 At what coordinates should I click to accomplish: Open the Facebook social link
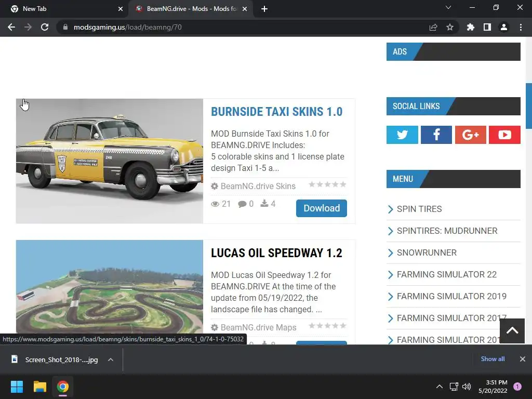point(436,135)
